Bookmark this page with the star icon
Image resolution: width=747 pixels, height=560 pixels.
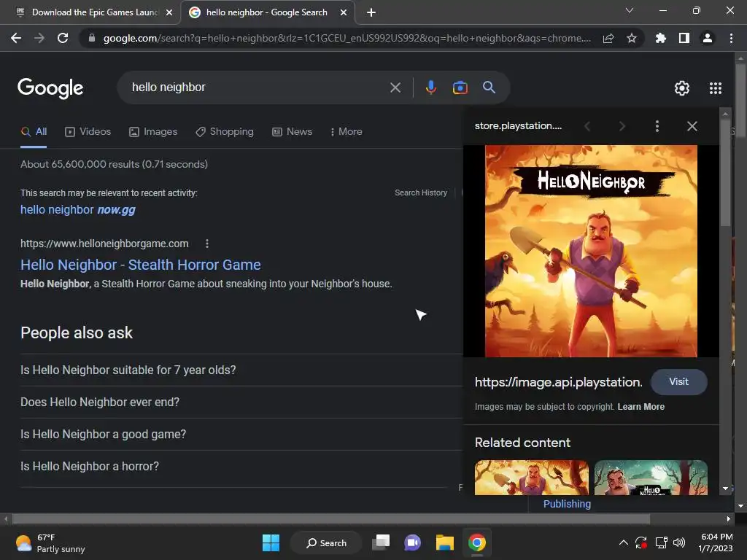click(x=632, y=38)
